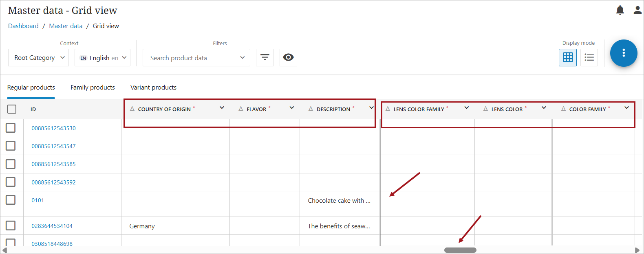Switch to grid display mode

(567, 57)
